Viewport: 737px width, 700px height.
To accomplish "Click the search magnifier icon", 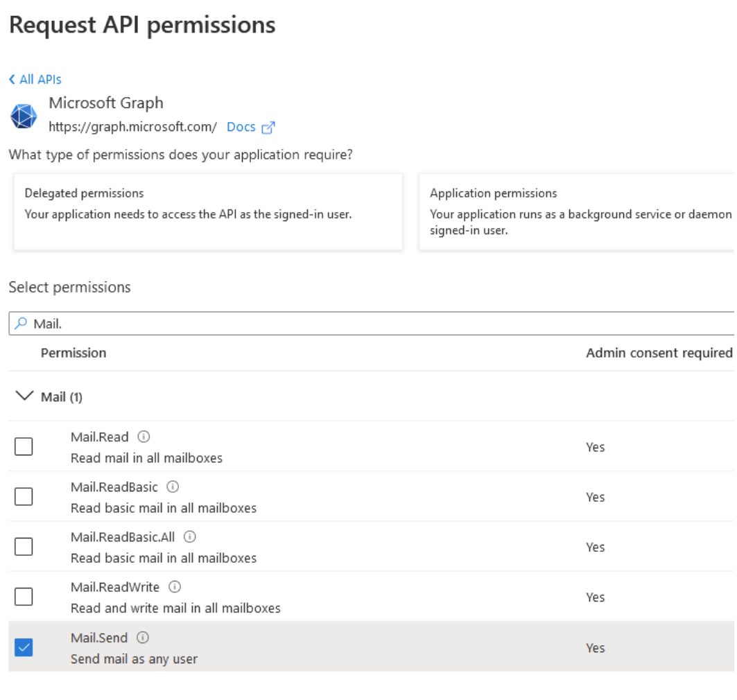I will [21, 323].
